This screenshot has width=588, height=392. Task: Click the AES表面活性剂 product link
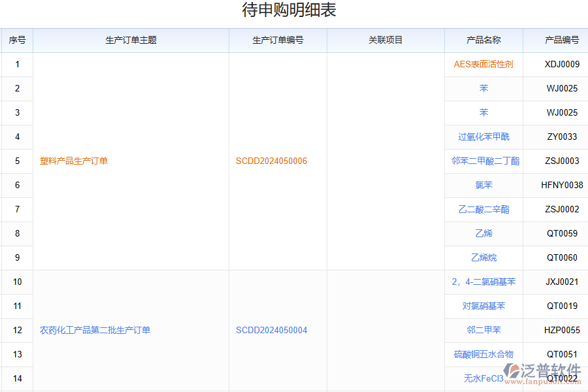pyautogui.click(x=483, y=64)
